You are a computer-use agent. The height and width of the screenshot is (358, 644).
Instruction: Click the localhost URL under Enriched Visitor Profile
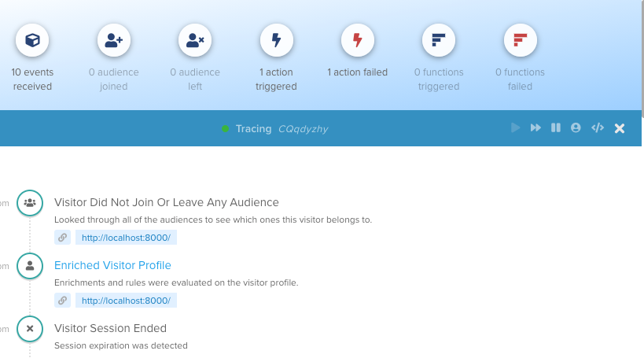point(126,300)
